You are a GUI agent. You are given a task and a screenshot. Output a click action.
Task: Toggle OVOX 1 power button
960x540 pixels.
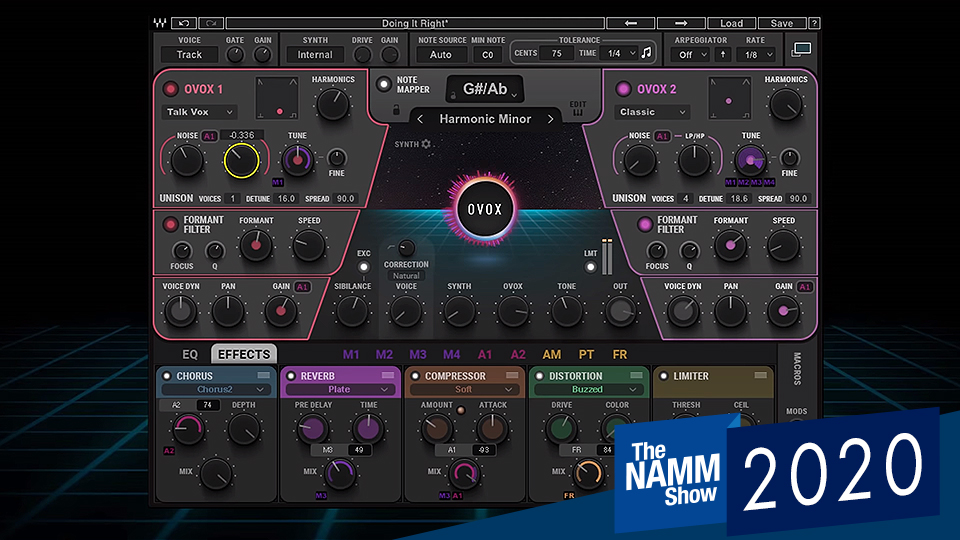pyautogui.click(x=170, y=89)
